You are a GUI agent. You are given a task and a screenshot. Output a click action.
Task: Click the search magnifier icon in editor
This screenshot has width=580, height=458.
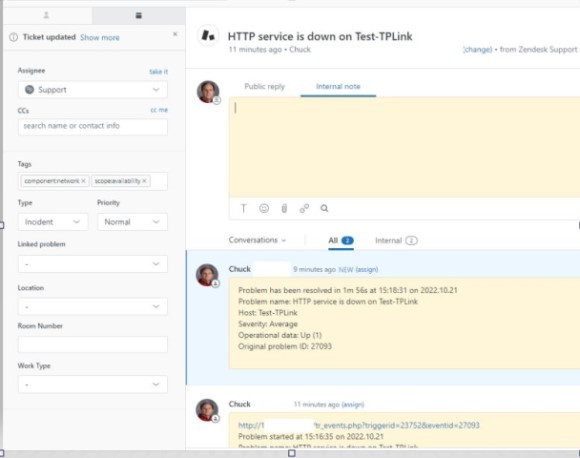pos(324,208)
